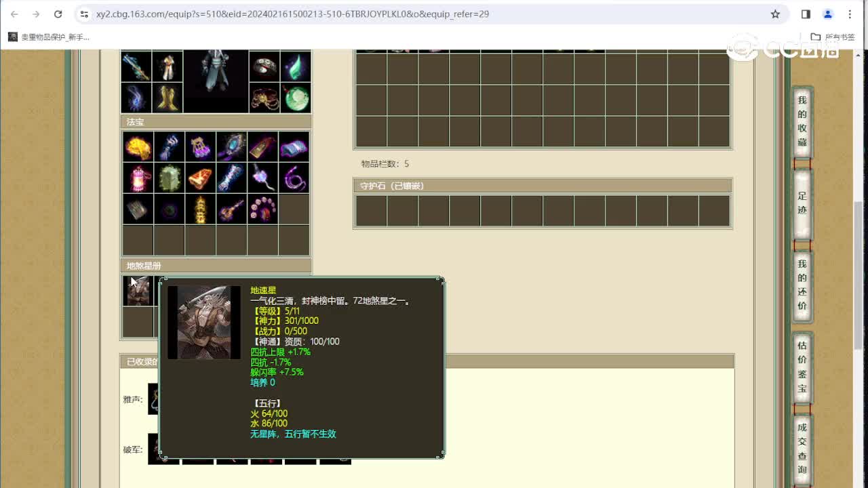Click the 火 64/100 value
Image resolution: width=868 pixels, height=488 pixels.
click(269, 413)
